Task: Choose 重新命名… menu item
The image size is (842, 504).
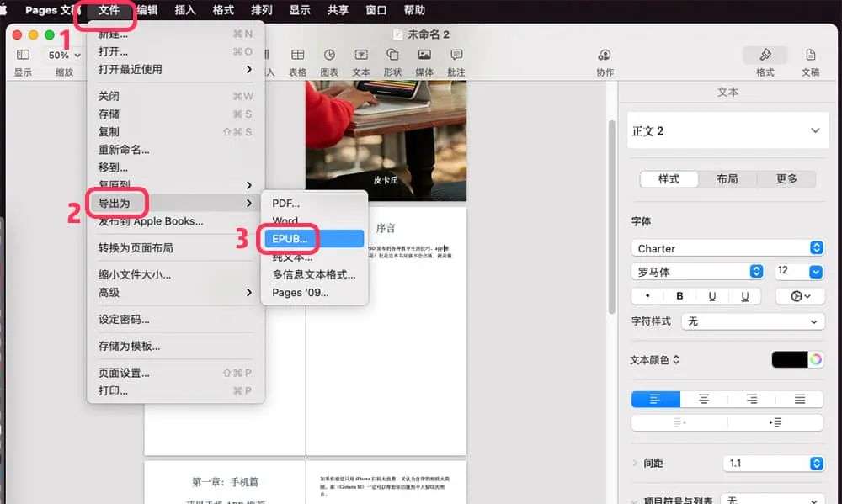Action: point(175,150)
